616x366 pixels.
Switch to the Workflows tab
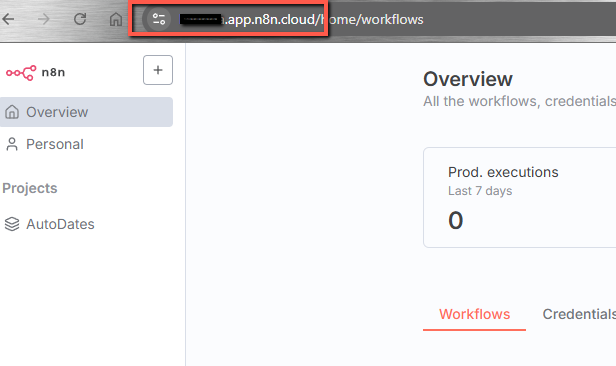(x=474, y=314)
